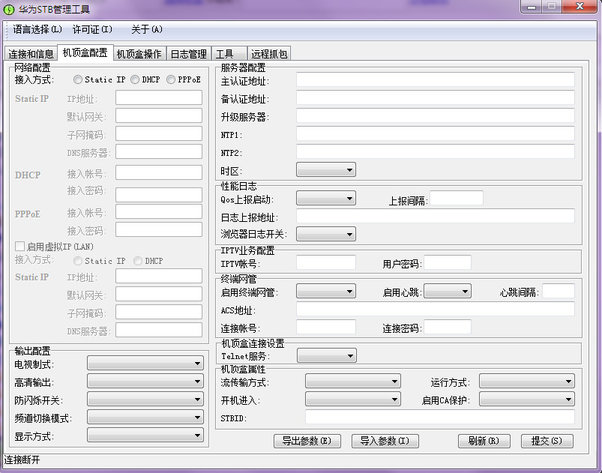Click the NTP1 input field
This screenshot has width=602, height=473.
tap(435, 134)
